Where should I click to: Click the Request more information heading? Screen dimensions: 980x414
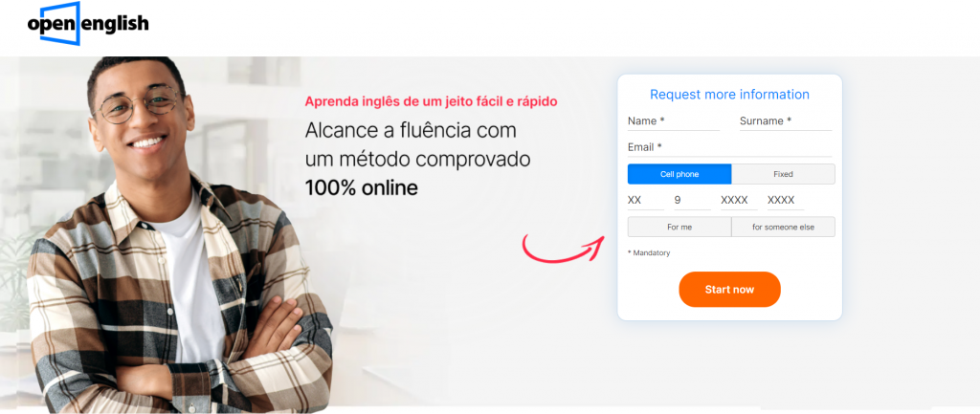coord(729,95)
